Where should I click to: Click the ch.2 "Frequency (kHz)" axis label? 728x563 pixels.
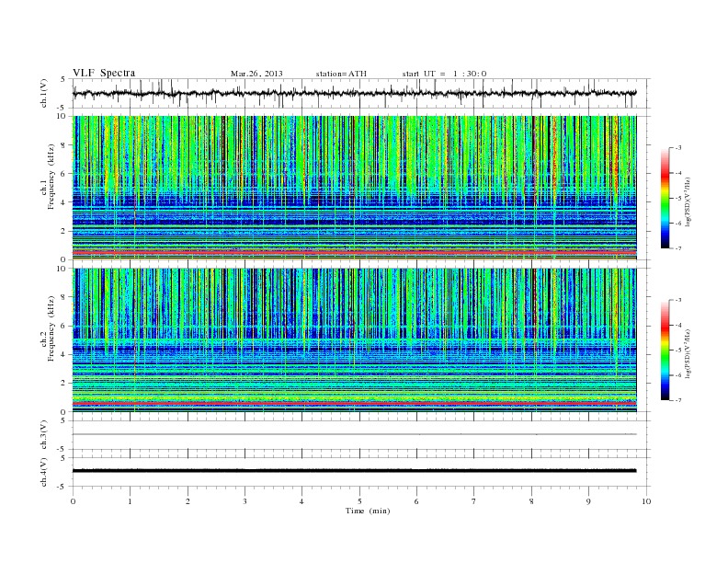pos(51,327)
